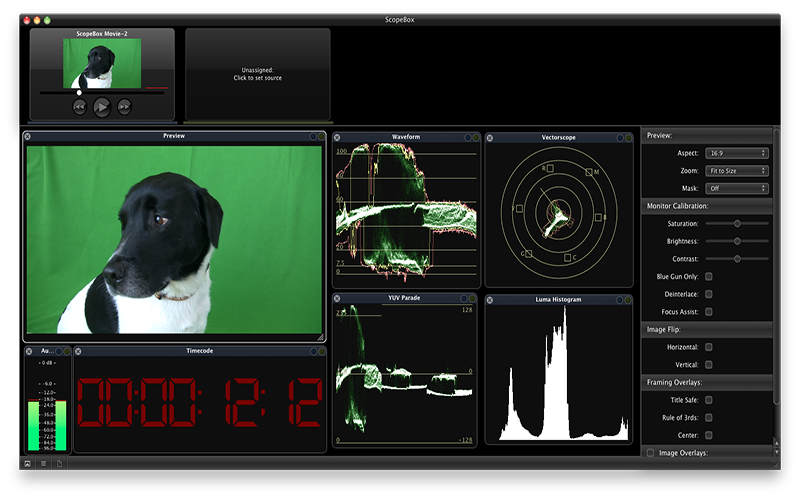Click the Image Flip section header
The height and width of the screenshot is (500, 800).
click(x=707, y=330)
